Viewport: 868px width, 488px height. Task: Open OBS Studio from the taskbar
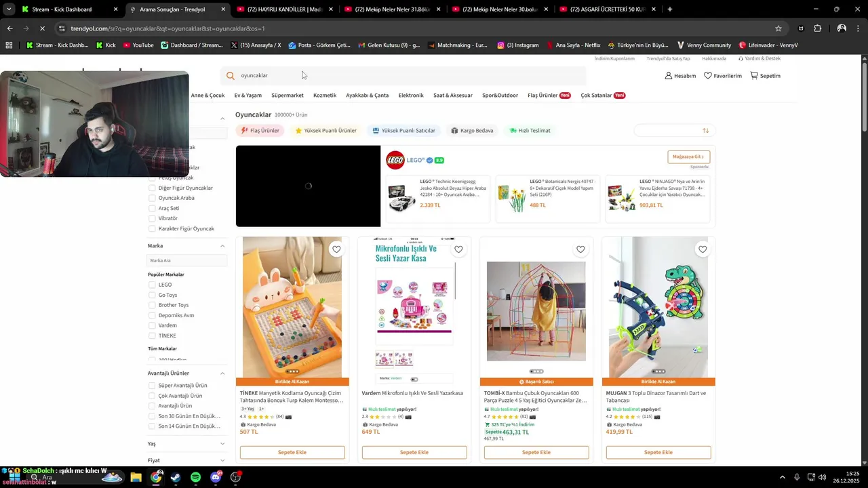click(x=235, y=477)
